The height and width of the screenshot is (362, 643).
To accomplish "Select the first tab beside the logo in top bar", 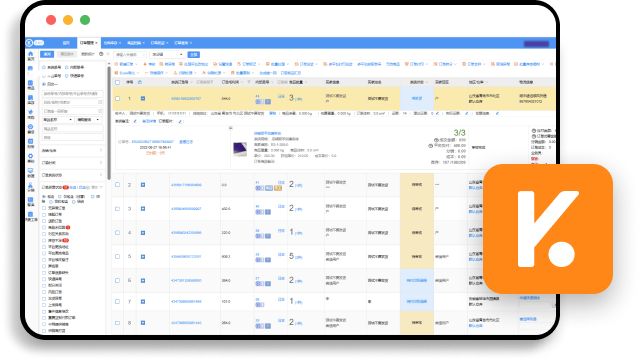I will 66,43.
